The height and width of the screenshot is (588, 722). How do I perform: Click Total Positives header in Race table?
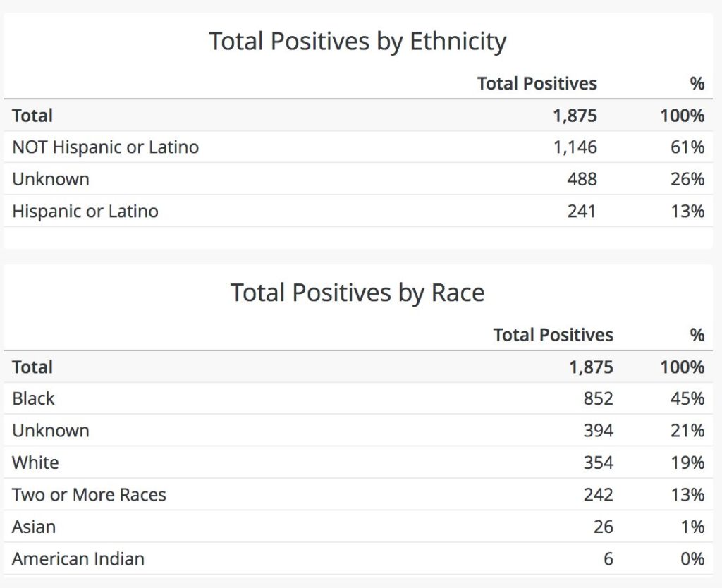click(553, 335)
